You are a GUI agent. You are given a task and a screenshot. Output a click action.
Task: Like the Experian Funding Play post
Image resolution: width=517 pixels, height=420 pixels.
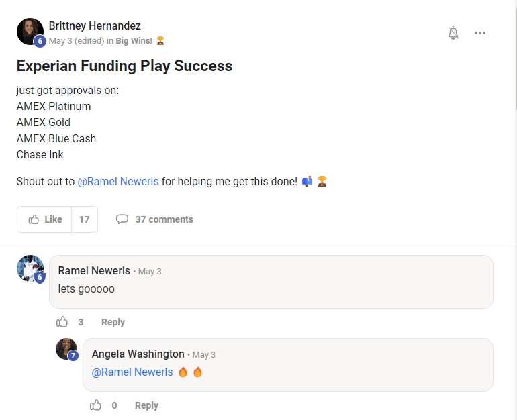pyautogui.click(x=45, y=219)
